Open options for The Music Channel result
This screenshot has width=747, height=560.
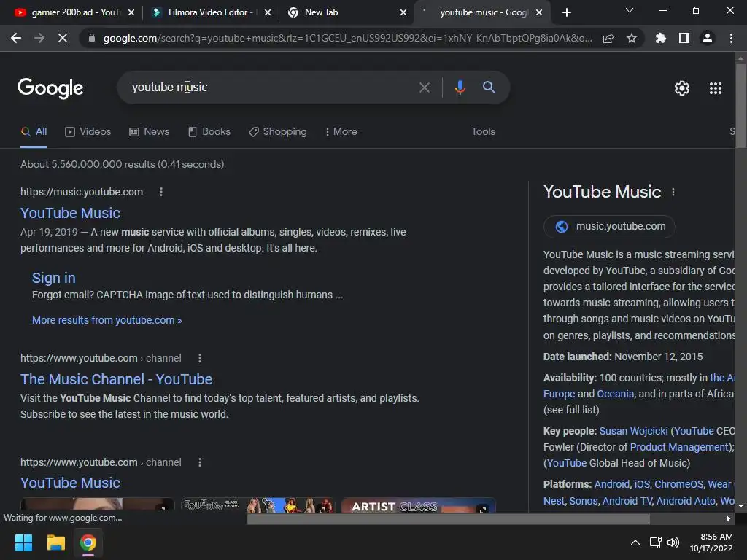point(200,358)
